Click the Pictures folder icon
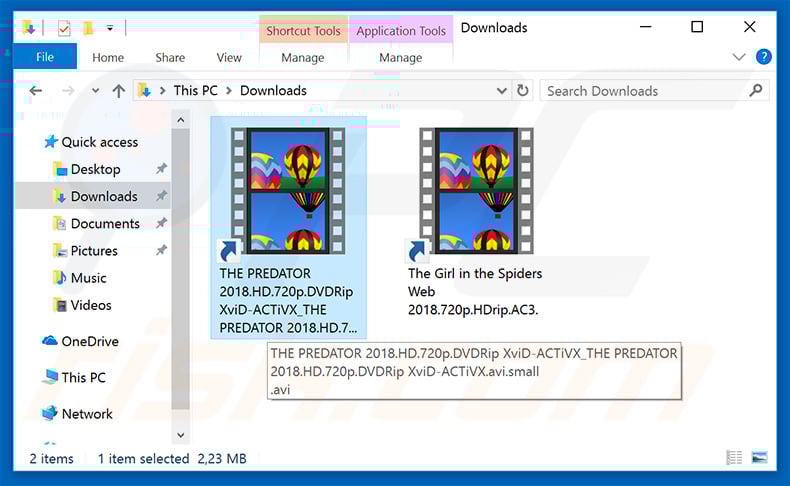 click(59, 250)
